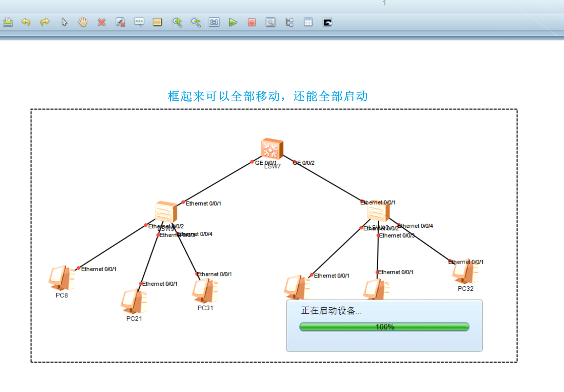This screenshot has width=564, height=392.
Task: Click the PC8 name label
Action: coord(62,295)
